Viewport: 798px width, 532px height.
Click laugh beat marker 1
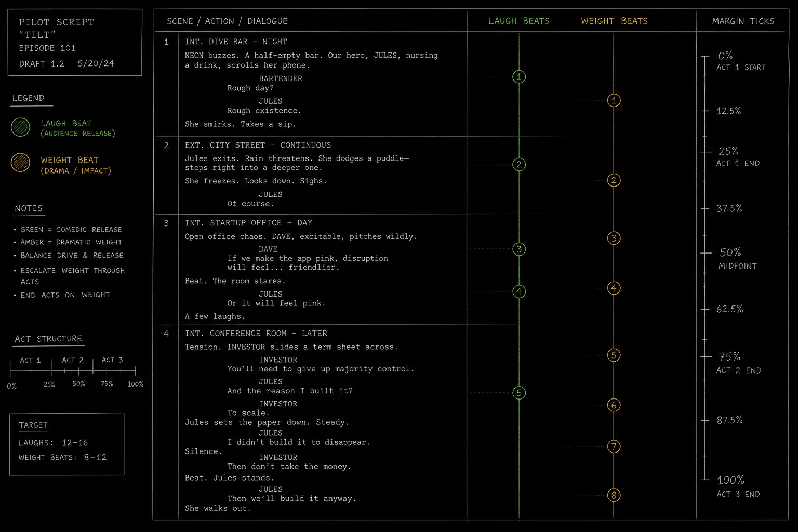[518, 77]
